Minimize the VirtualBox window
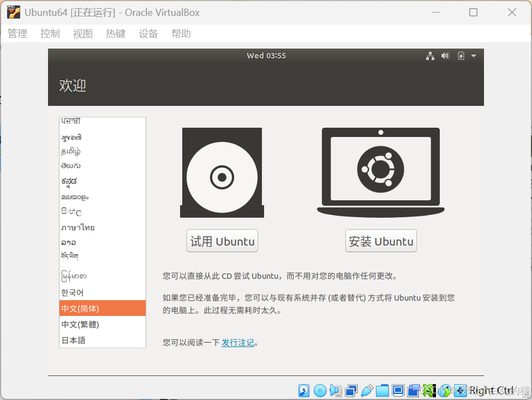 click(x=435, y=12)
